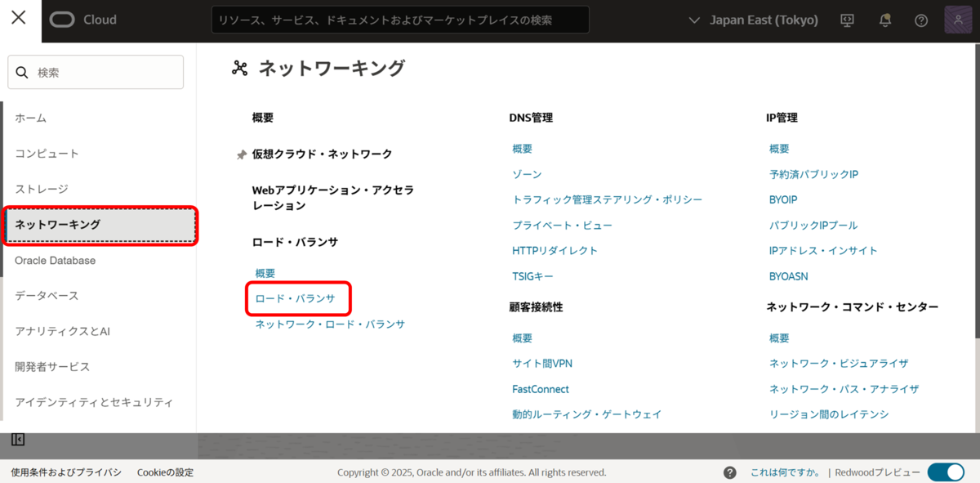
Task: Click the footer help question mark icon
Action: coord(730,472)
